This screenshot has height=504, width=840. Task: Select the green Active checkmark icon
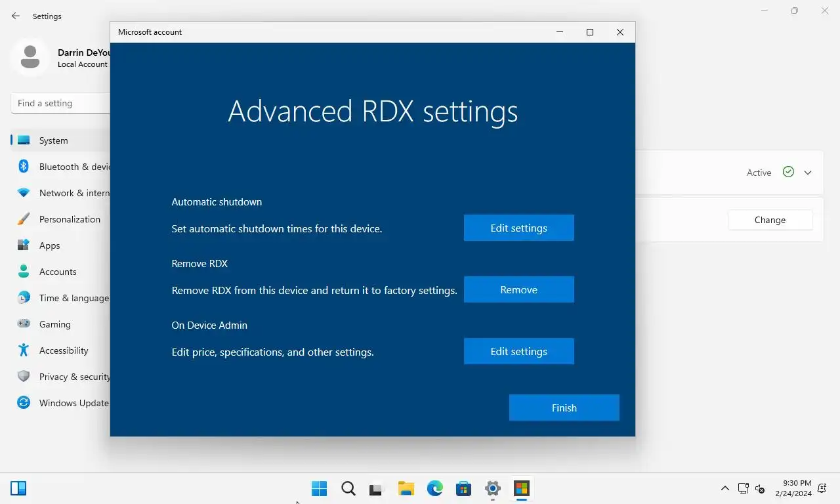(x=789, y=172)
